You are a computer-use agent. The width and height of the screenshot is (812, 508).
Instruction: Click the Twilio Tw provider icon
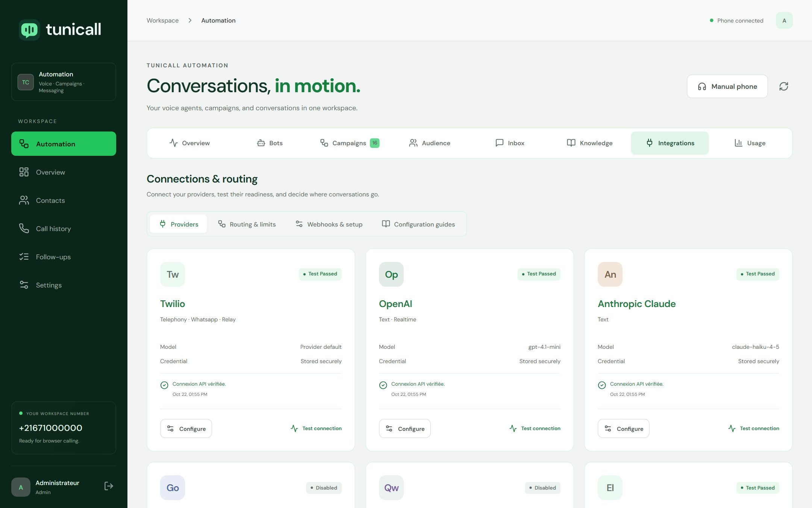173,274
